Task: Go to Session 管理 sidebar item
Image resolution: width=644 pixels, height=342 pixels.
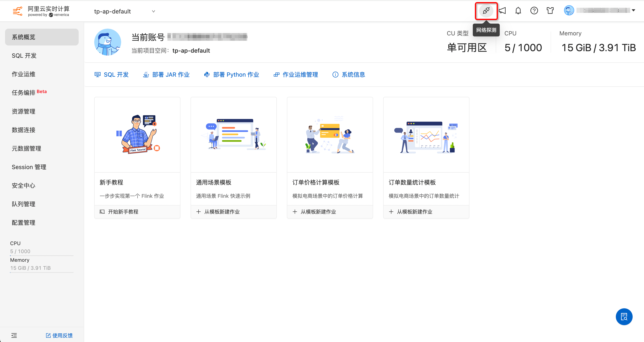Action: point(29,167)
